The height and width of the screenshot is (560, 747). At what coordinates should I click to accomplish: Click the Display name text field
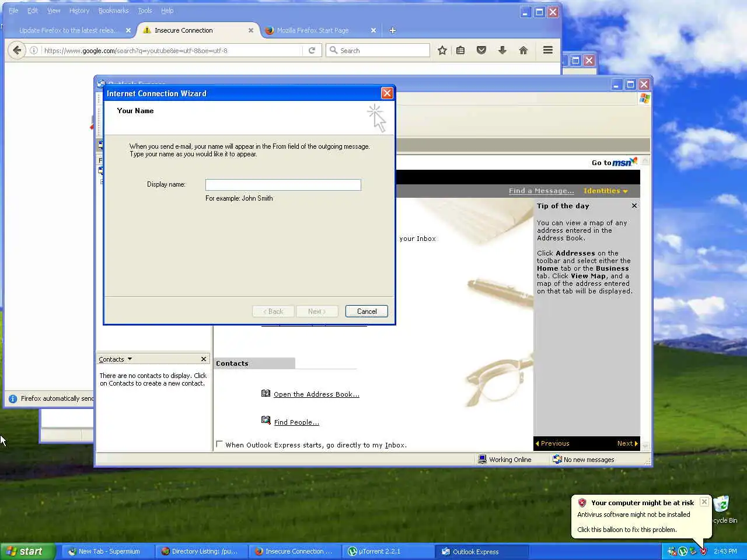283,185
